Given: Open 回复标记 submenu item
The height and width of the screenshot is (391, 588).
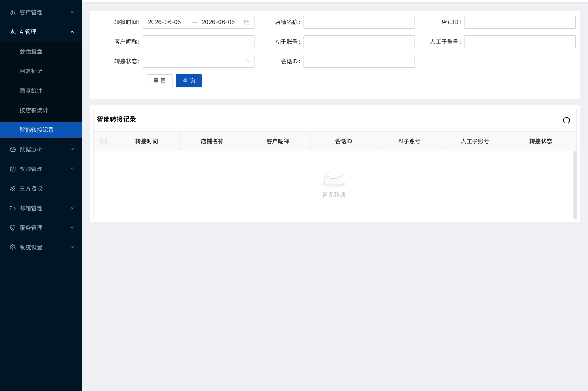Looking at the screenshot, I should 41,71.
